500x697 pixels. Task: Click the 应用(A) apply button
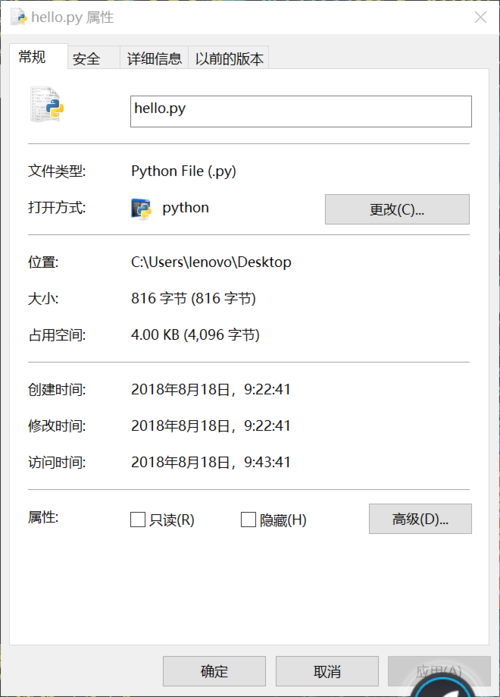pyautogui.click(x=439, y=671)
